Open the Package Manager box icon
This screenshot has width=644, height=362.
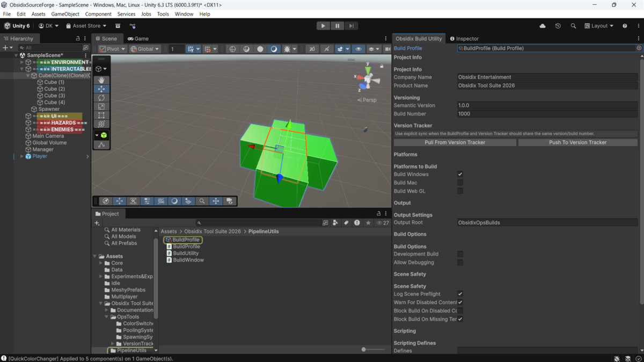click(118, 26)
